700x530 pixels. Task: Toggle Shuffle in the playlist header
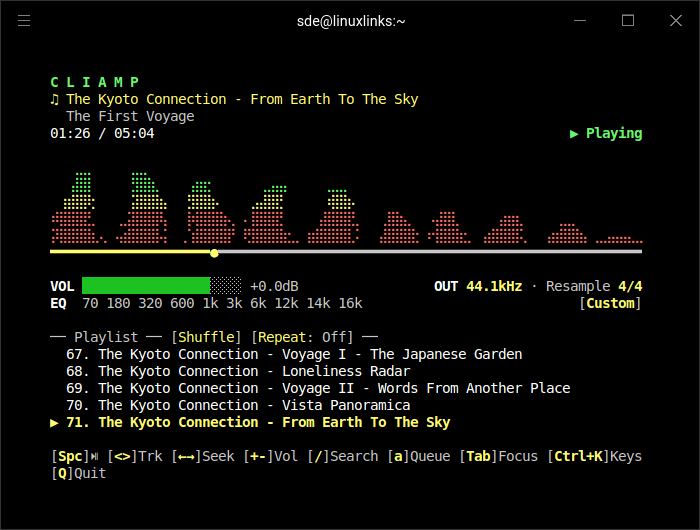point(206,337)
